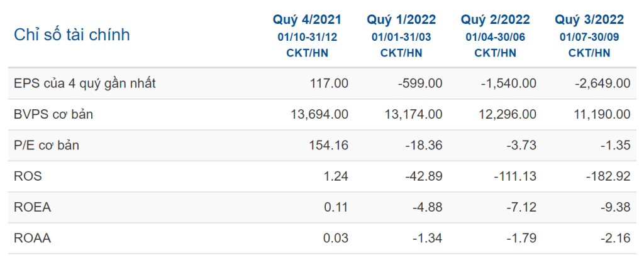644x258 pixels.
Task: Click the ROS value -182.92
Action: [x=609, y=177]
